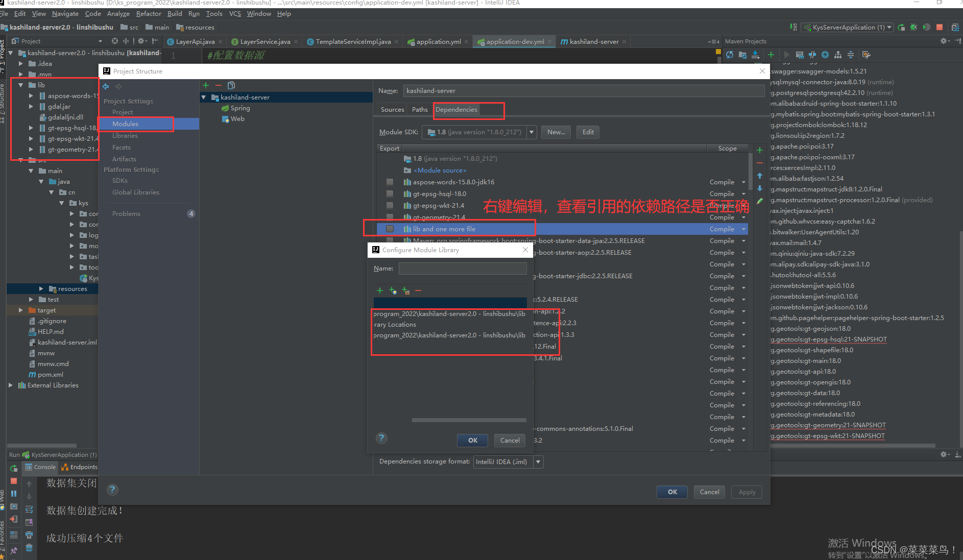Switch to Paths tab

click(x=420, y=110)
